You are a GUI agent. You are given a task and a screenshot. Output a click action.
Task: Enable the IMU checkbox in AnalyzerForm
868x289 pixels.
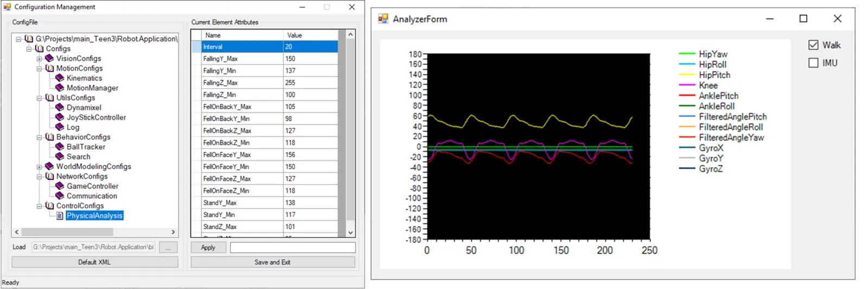[x=813, y=63]
